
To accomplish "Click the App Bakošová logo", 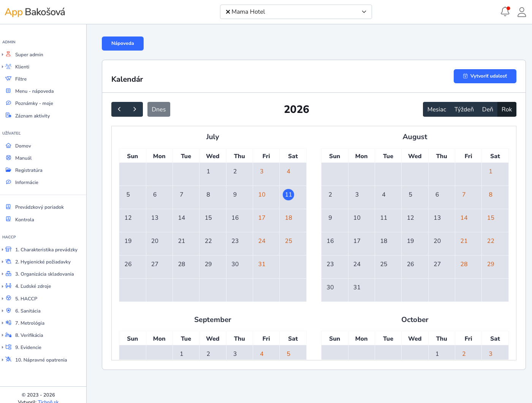I will [35, 12].
